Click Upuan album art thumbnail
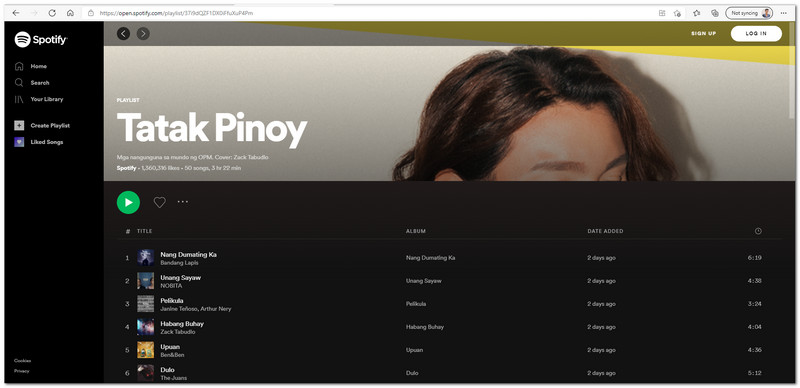Screen dimensions: 800x388 145,350
